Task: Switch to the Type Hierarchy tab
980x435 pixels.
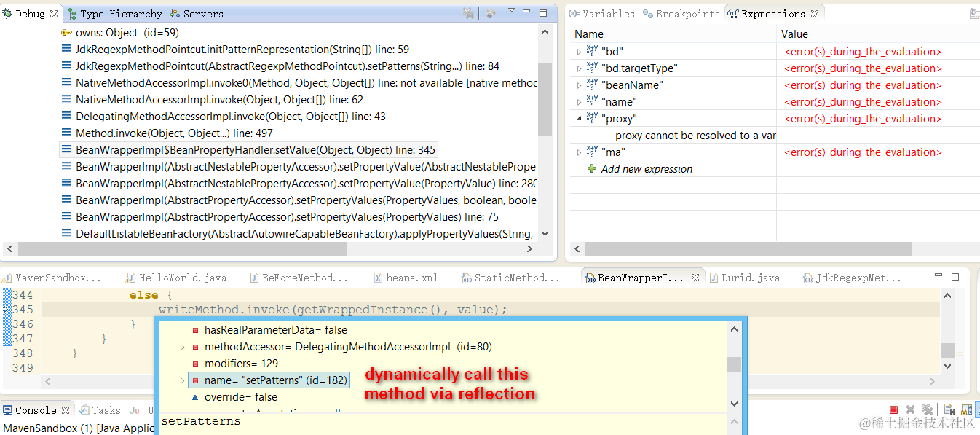Action: click(x=114, y=13)
